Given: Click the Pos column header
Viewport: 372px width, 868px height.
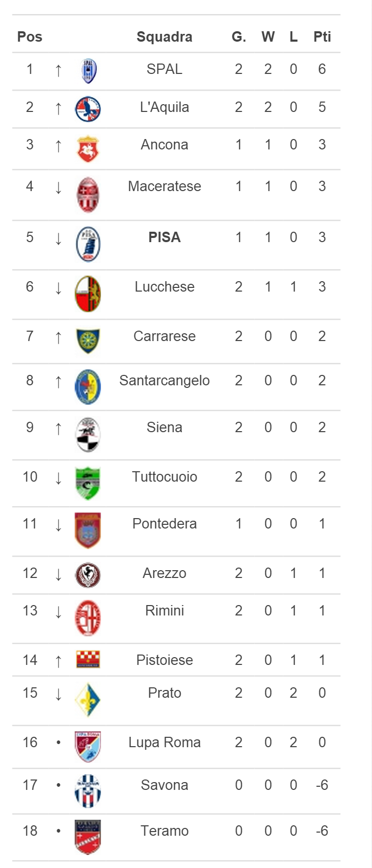Looking at the screenshot, I should click(30, 37).
